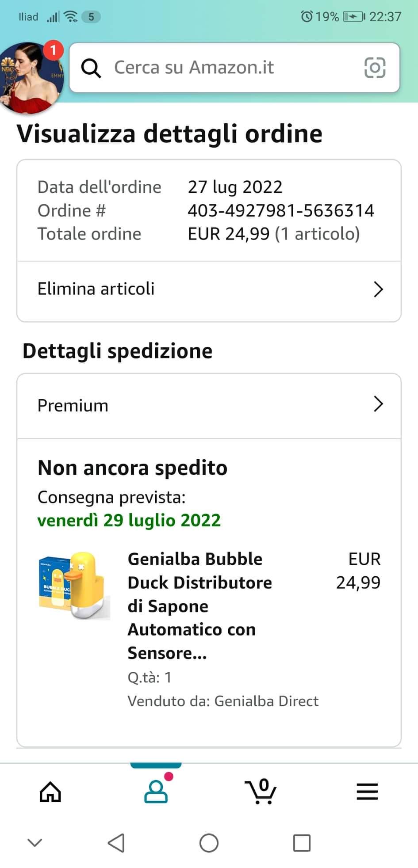The image size is (418, 868).
Task: Open the shopping cart
Action: pyautogui.click(x=261, y=791)
